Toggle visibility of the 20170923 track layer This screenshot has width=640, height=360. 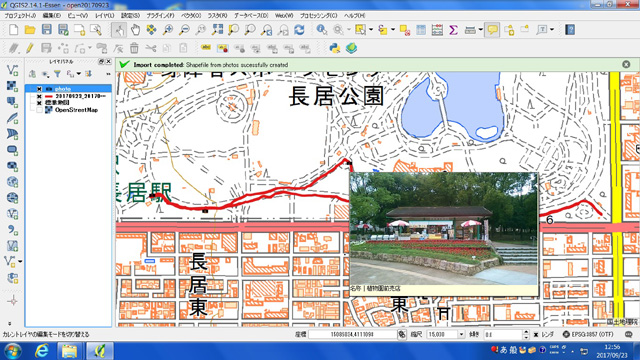39,96
